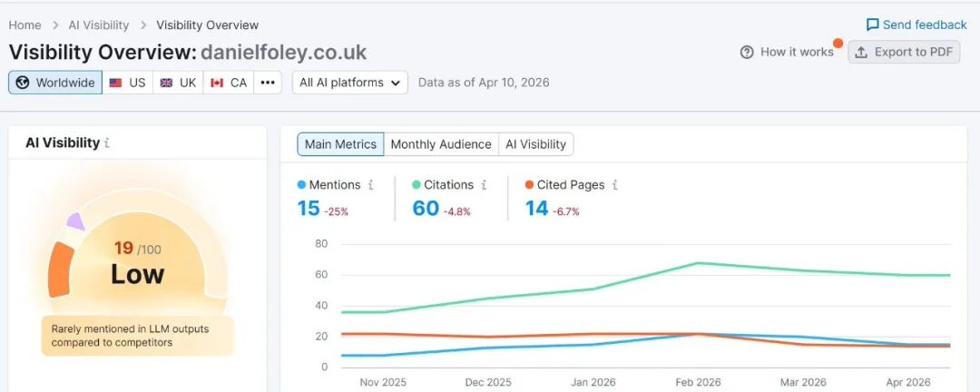This screenshot has width=980, height=392.
Task: Click the Send feedback chat icon
Action: pyautogui.click(x=872, y=24)
